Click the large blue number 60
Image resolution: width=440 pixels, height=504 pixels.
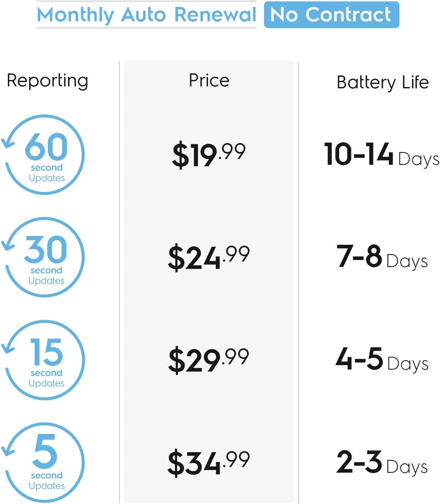click(46, 147)
